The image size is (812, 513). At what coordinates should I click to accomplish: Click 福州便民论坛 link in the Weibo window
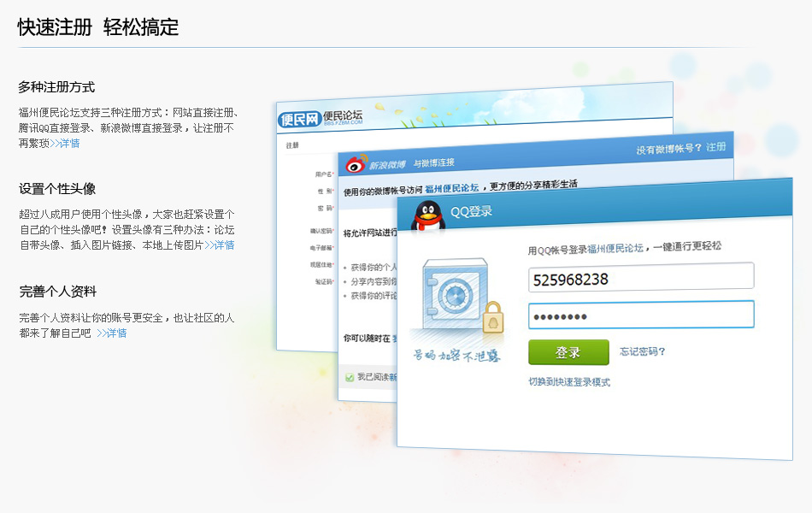click(x=452, y=189)
